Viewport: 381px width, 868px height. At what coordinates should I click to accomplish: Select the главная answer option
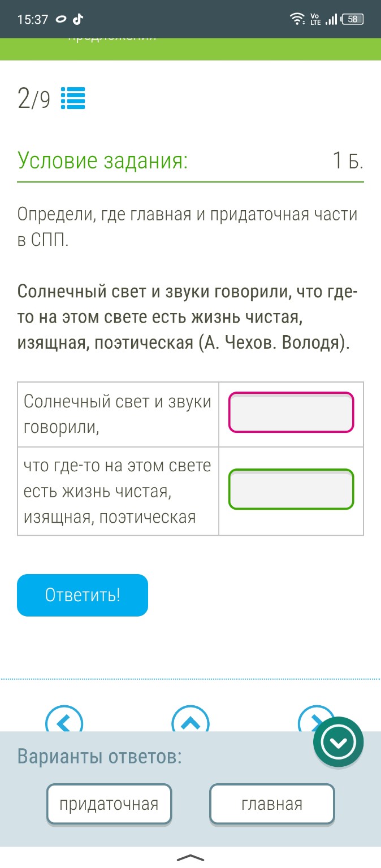pos(272,803)
